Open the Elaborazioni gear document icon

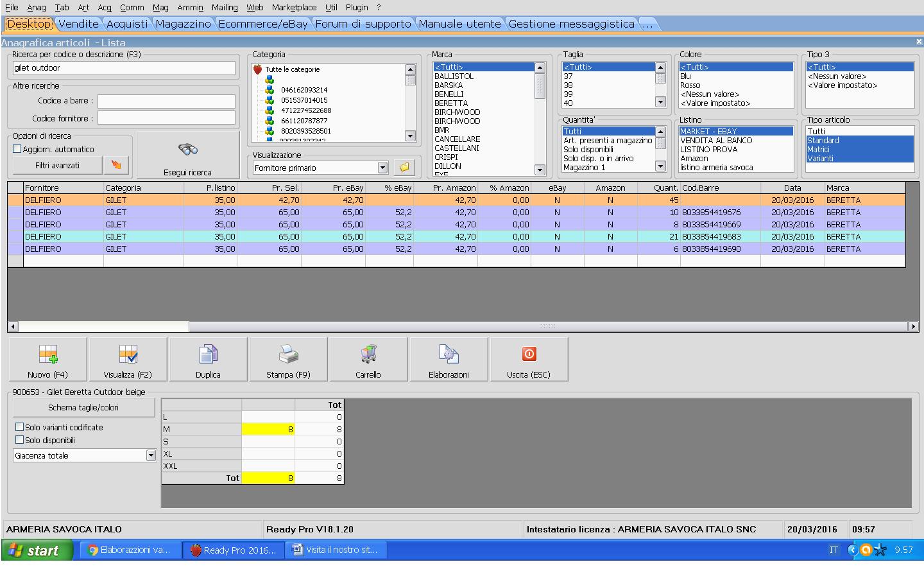tap(449, 354)
